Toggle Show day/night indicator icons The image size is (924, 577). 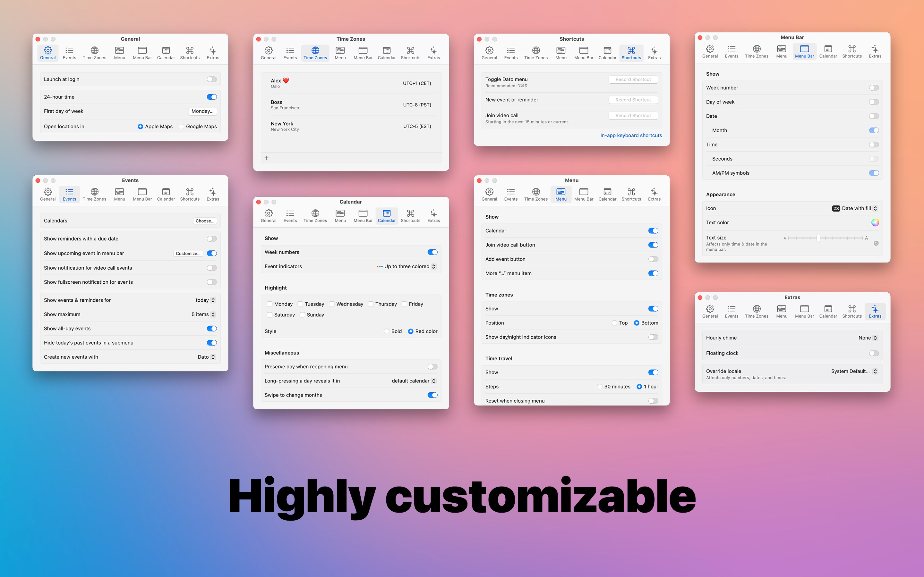[x=653, y=337]
